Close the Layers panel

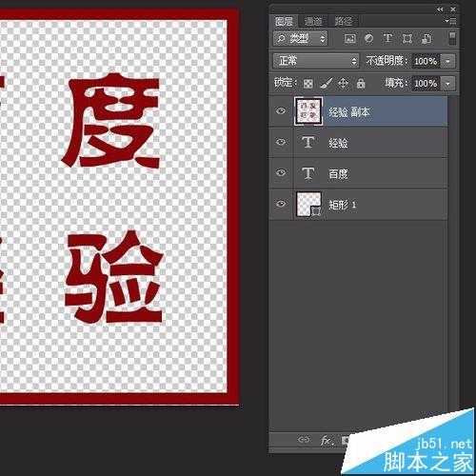pos(453,10)
